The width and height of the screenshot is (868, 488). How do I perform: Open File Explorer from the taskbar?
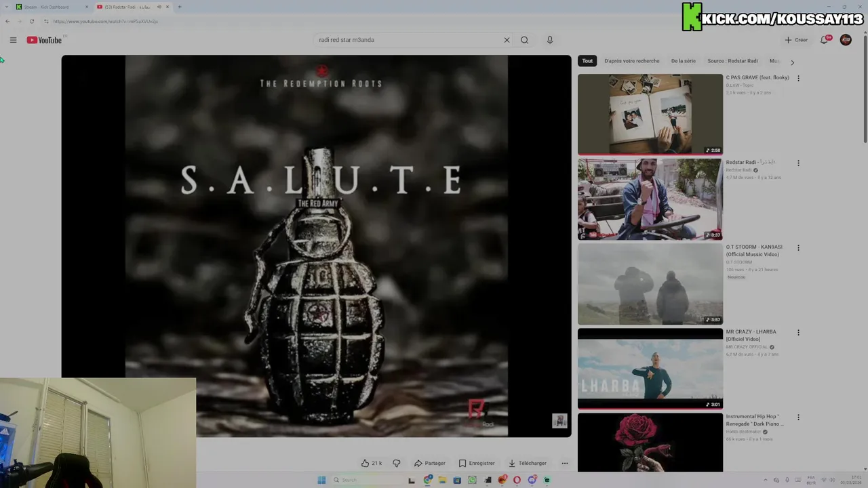tap(442, 480)
